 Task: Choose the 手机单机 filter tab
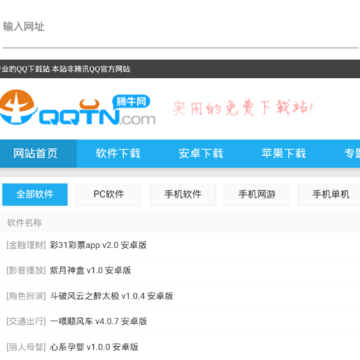[x=330, y=194]
